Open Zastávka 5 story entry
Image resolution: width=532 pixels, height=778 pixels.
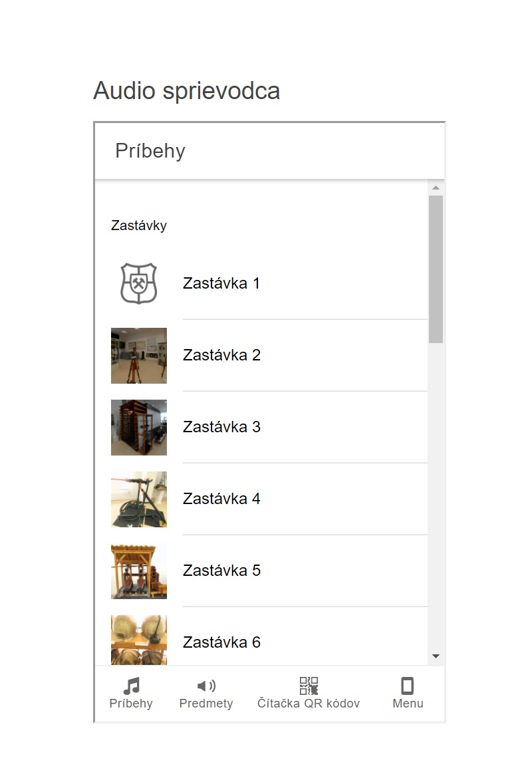point(269,571)
